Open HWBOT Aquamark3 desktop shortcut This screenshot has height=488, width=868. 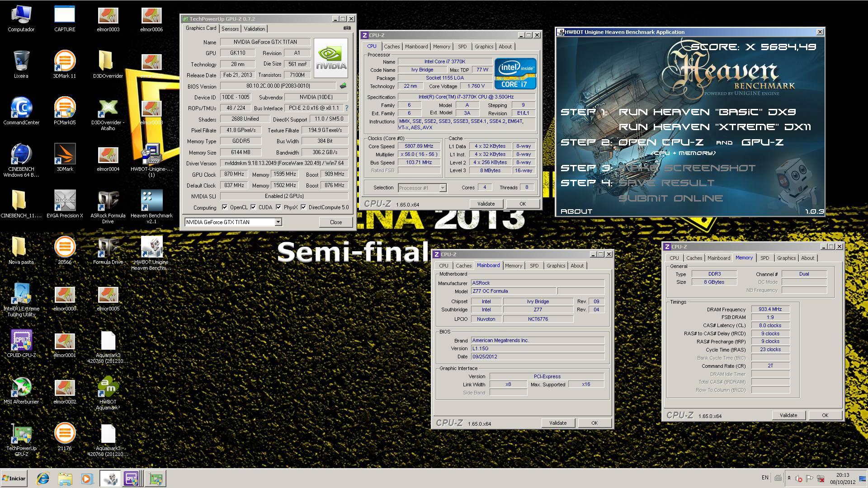[108, 393]
